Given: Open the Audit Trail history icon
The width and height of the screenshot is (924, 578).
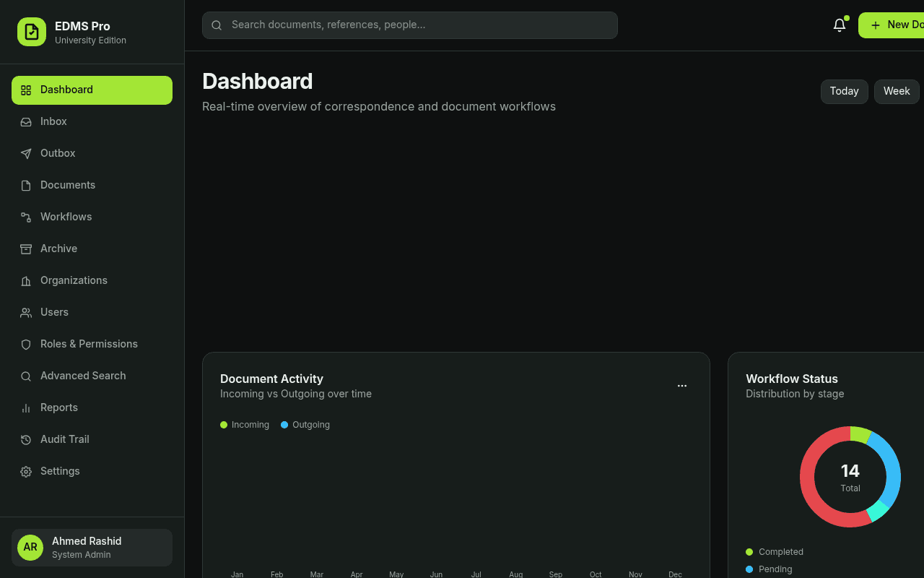Looking at the screenshot, I should point(26,439).
